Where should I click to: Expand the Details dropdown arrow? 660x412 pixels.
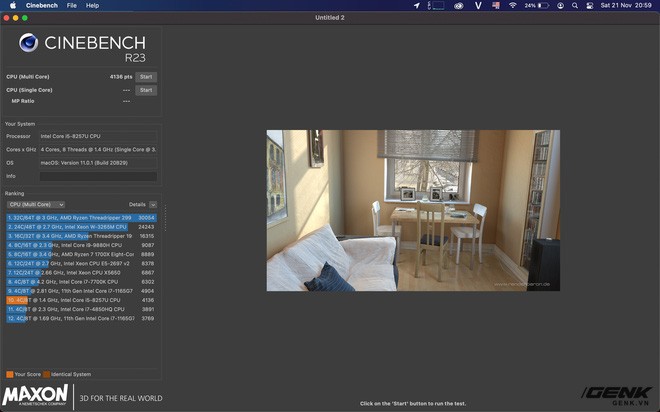153,205
